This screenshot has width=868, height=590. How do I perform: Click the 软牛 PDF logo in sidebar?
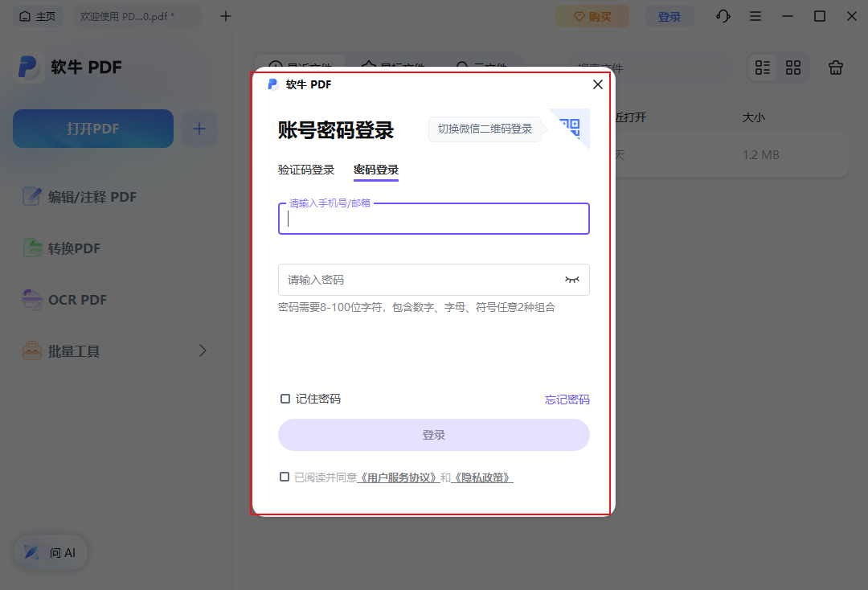(x=28, y=67)
